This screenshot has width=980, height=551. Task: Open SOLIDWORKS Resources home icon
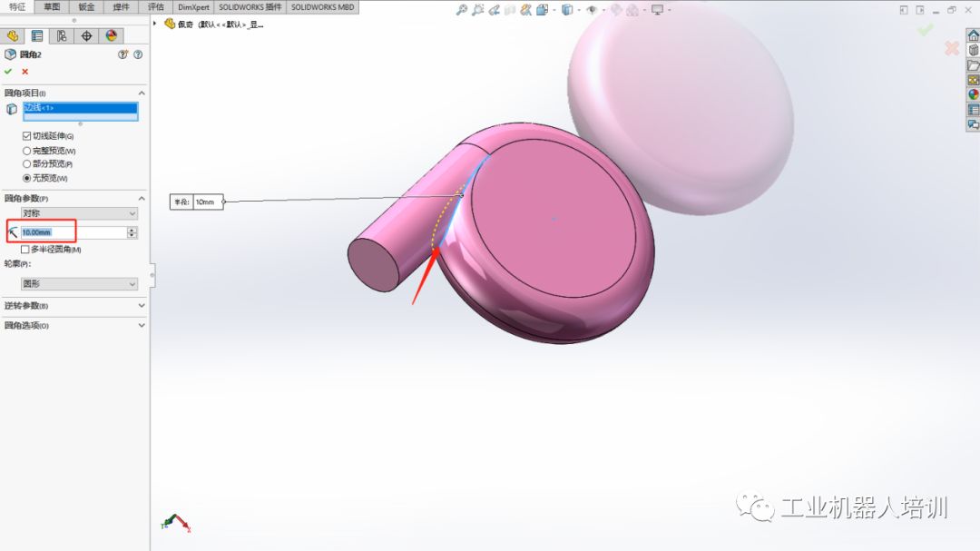click(973, 35)
